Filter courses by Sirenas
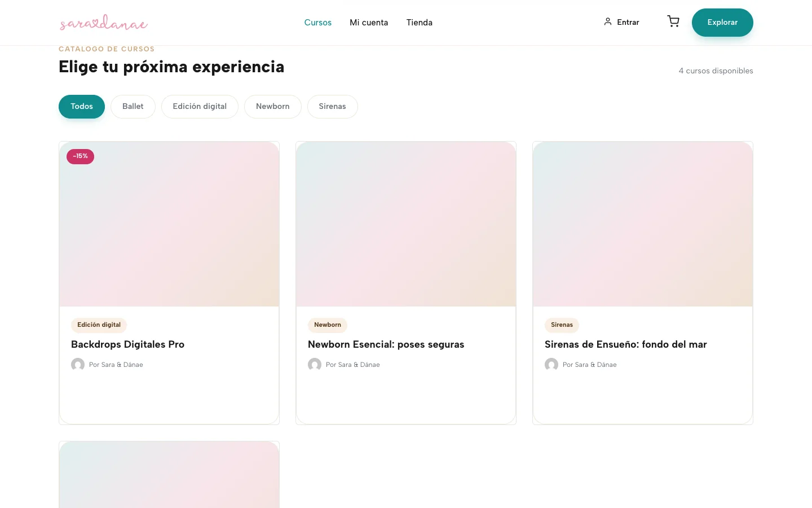 point(333,107)
